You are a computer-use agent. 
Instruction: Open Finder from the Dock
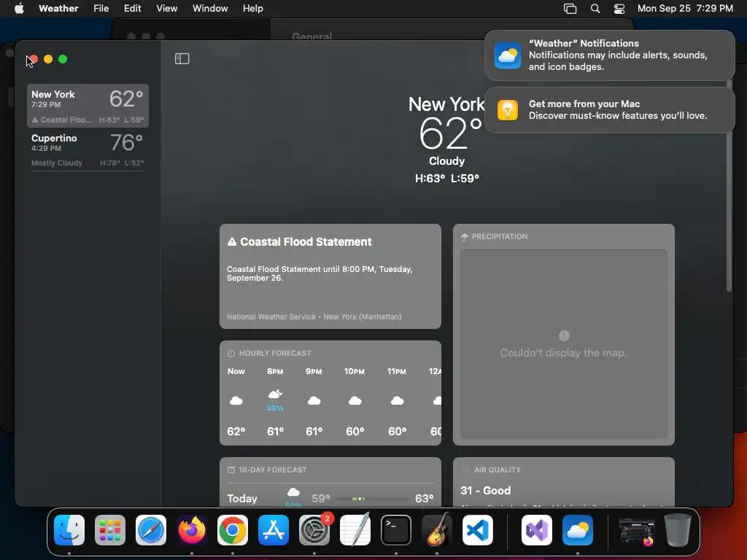69,530
